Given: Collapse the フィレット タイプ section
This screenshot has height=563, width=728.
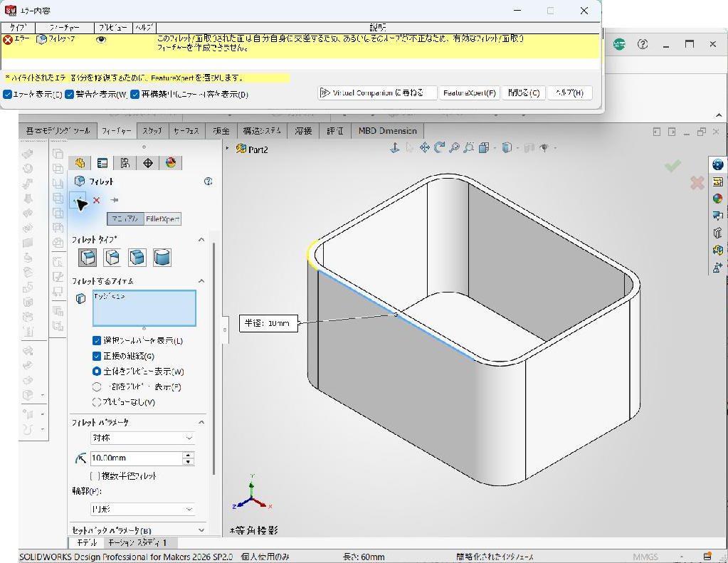Looking at the screenshot, I should click(201, 240).
